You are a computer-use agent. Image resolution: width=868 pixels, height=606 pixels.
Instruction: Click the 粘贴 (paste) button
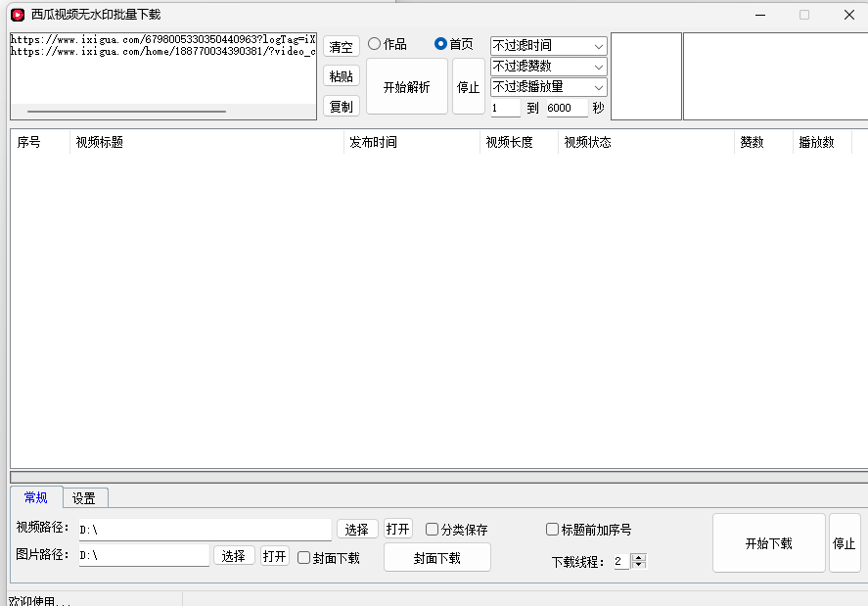(341, 76)
